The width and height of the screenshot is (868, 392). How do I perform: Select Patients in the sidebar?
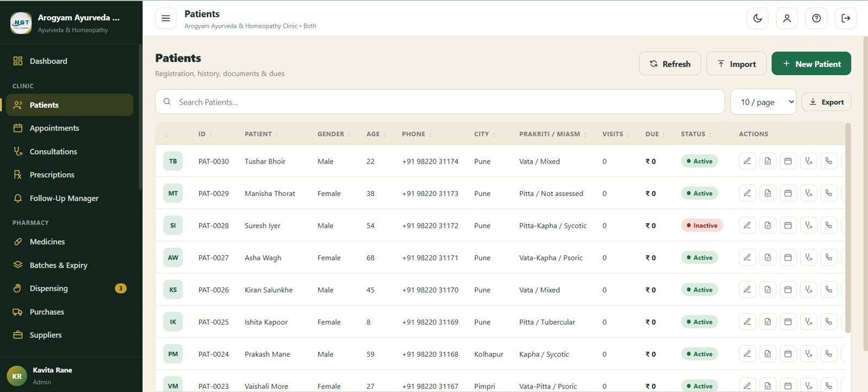pyautogui.click(x=69, y=105)
